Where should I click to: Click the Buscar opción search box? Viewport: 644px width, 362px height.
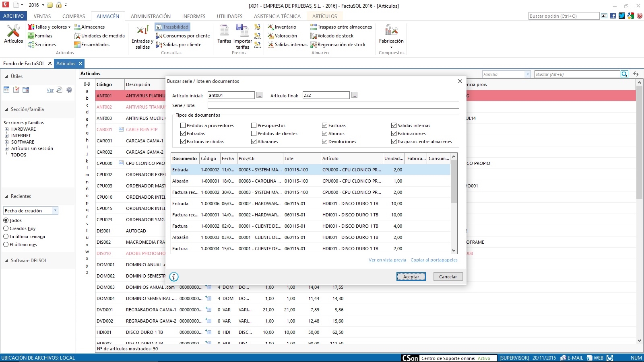(564, 16)
